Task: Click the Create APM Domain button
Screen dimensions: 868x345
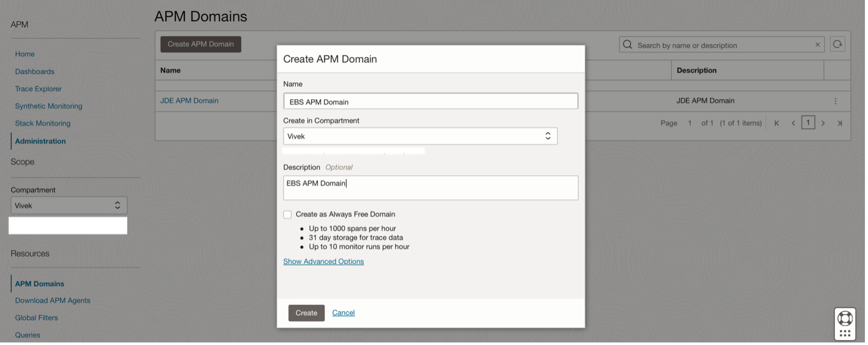Action: 201,45
